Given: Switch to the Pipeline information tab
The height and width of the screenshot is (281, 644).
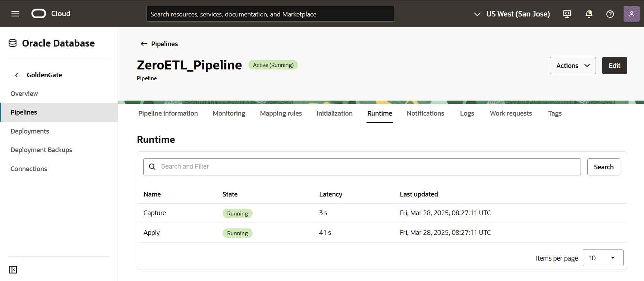Looking at the screenshot, I should pyautogui.click(x=168, y=113).
